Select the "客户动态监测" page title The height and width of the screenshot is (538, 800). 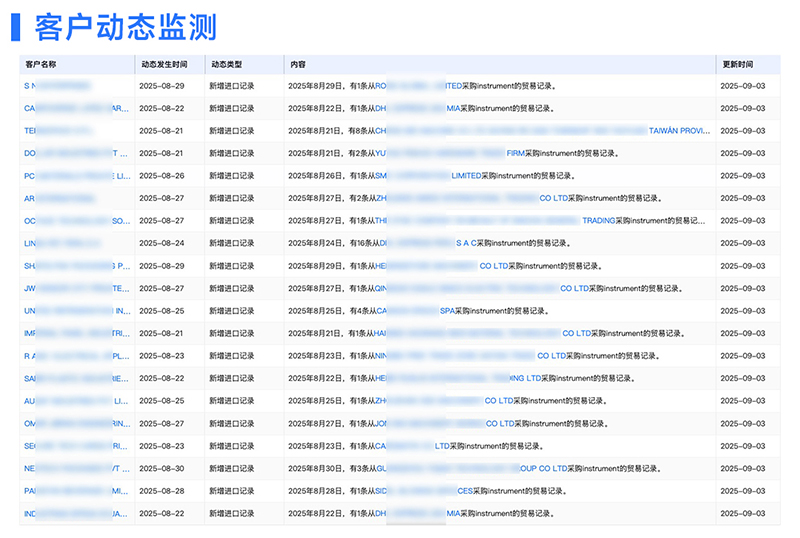point(126,27)
